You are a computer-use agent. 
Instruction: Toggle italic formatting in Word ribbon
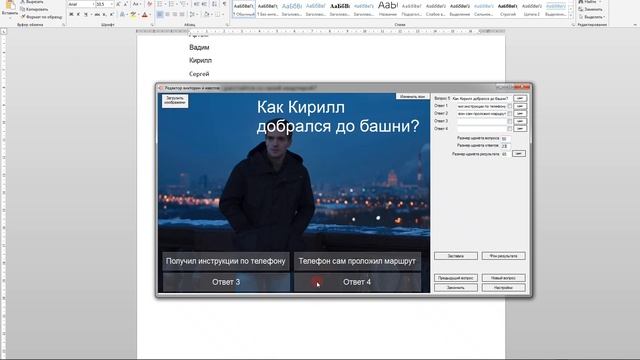pyautogui.click(x=78, y=14)
